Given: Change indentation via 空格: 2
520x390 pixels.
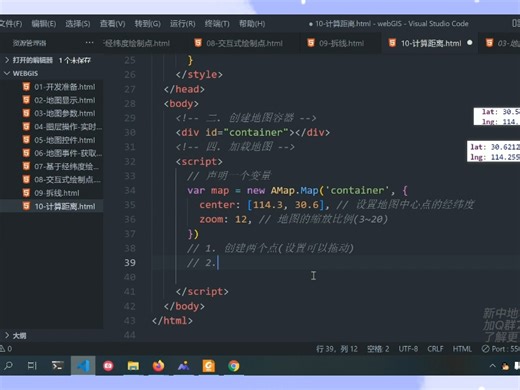Looking at the screenshot, I should pos(378,349).
